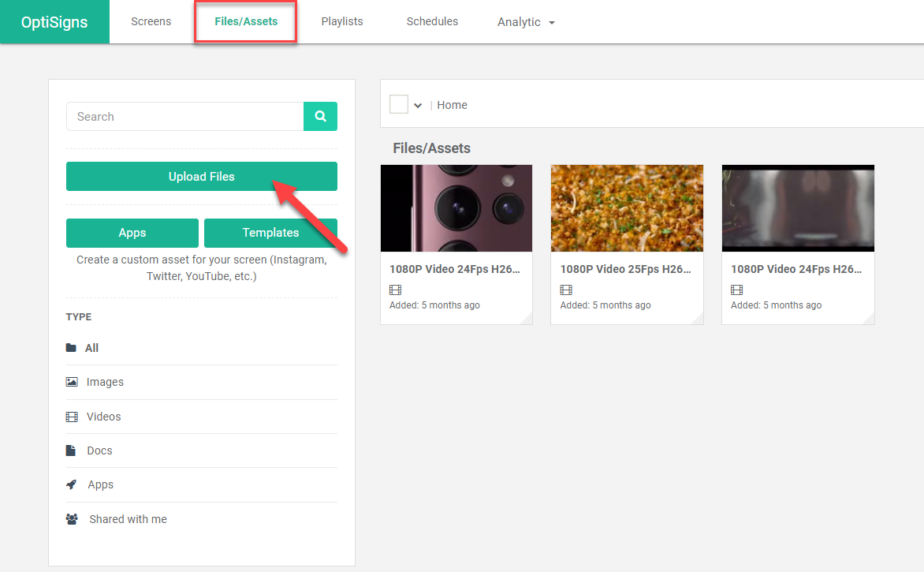Focus the Search input field
The width and height of the screenshot is (924, 572).
[x=184, y=117]
